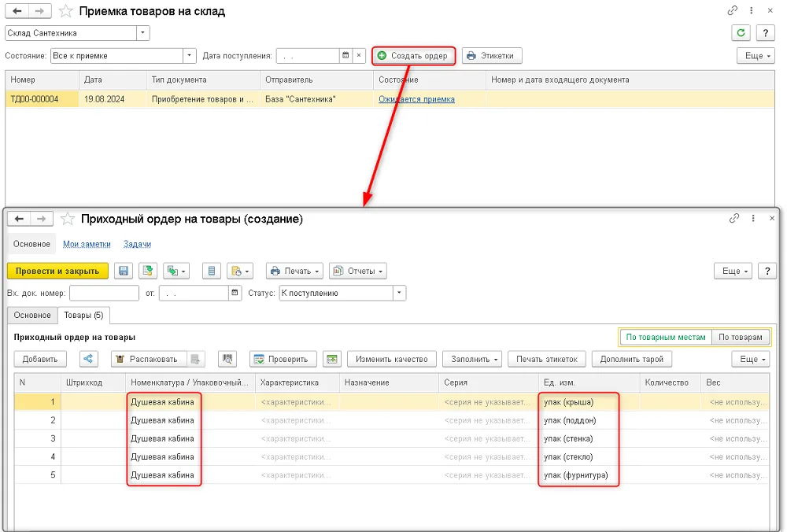Add Приходный ордер form to favorites (star)
This screenshot has width=787, height=532.
point(68,219)
